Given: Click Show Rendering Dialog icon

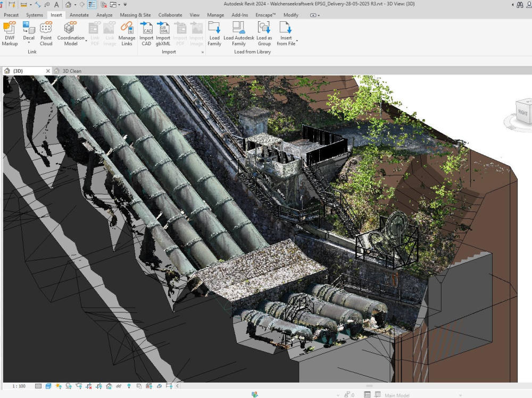Looking at the screenshot, I should click(x=79, y=386).
